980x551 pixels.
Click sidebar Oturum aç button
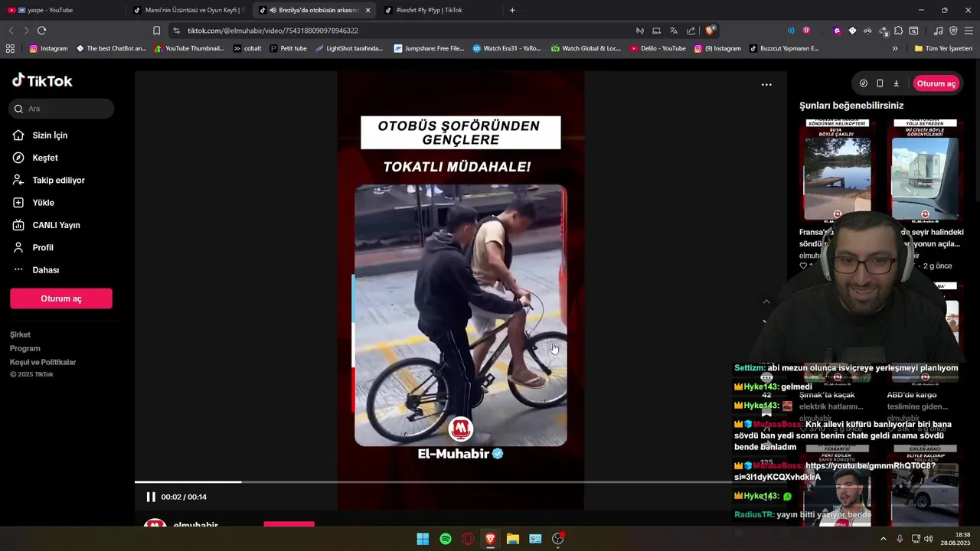point(61,298)
